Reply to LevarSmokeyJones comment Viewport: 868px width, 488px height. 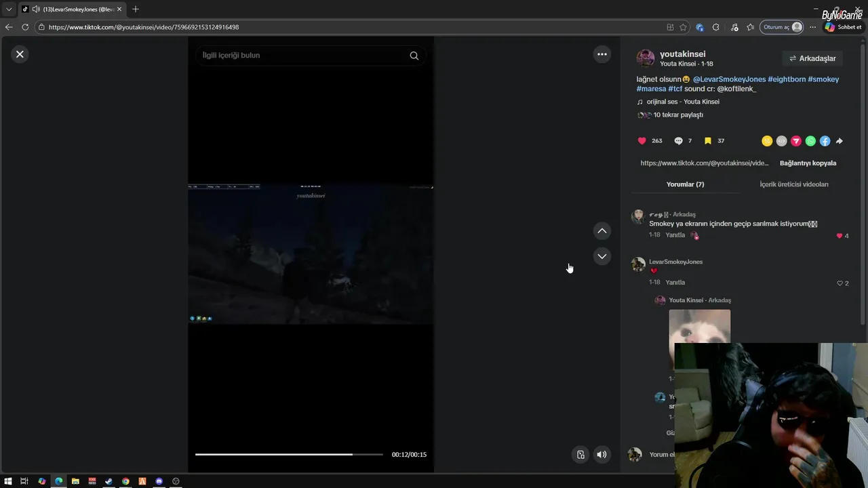(x=675, y=283)
